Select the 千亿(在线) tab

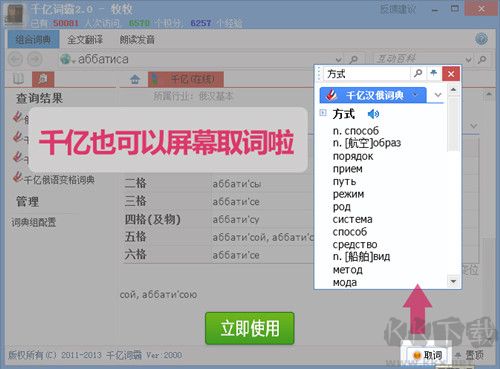point(186,79)
